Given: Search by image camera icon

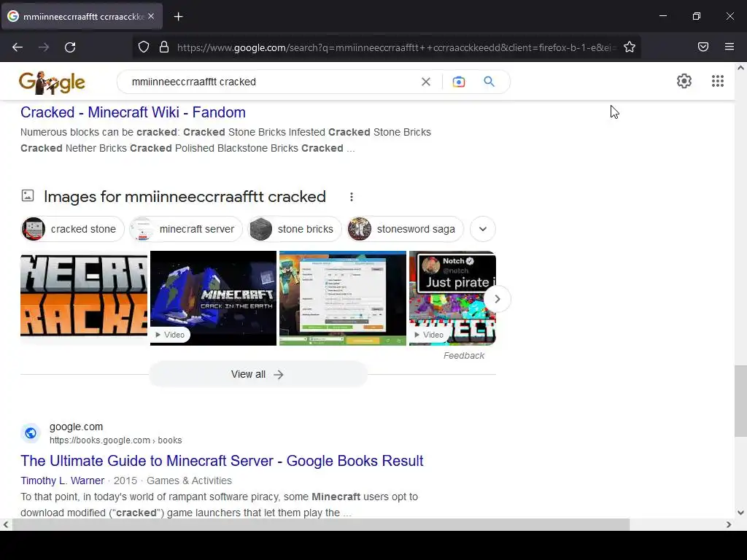Looking at the screenshot, I should 459,82.
